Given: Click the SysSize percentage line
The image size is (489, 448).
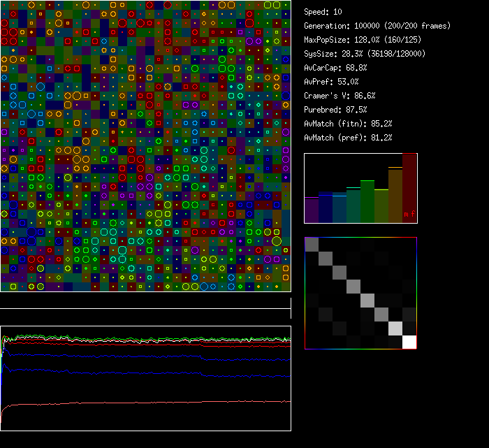Looking at the screenshot, I should coord(365,54).
